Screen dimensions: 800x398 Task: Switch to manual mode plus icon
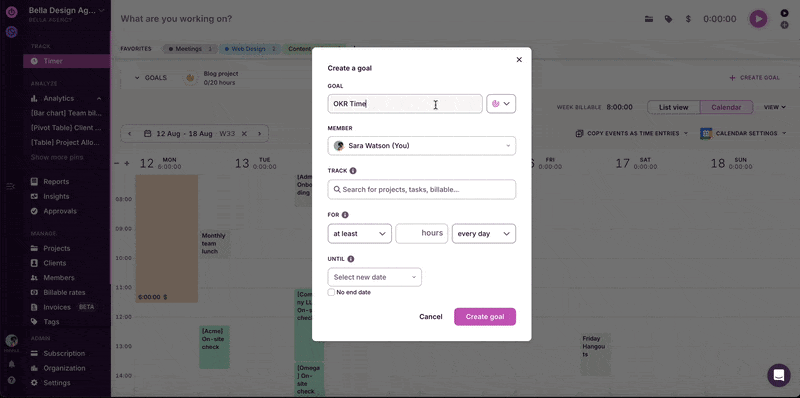(x=784, y=25)
